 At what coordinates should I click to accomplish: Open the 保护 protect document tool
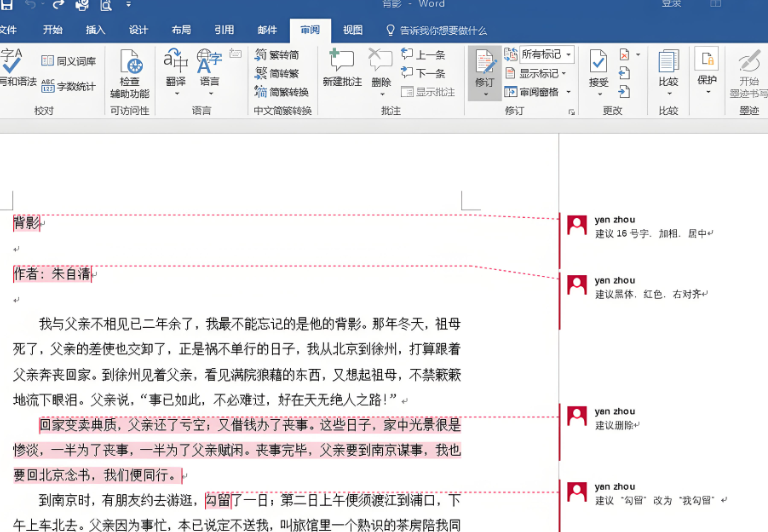pyautogui.click(x=707, y=70)
